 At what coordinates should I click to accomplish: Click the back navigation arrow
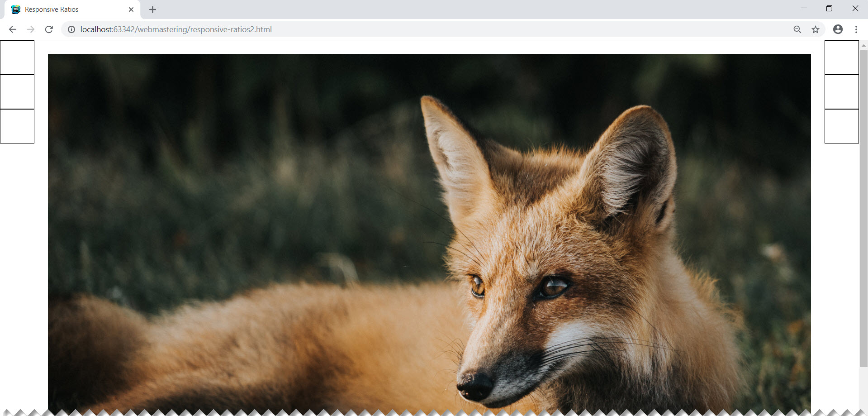click(x=12, y=29)
